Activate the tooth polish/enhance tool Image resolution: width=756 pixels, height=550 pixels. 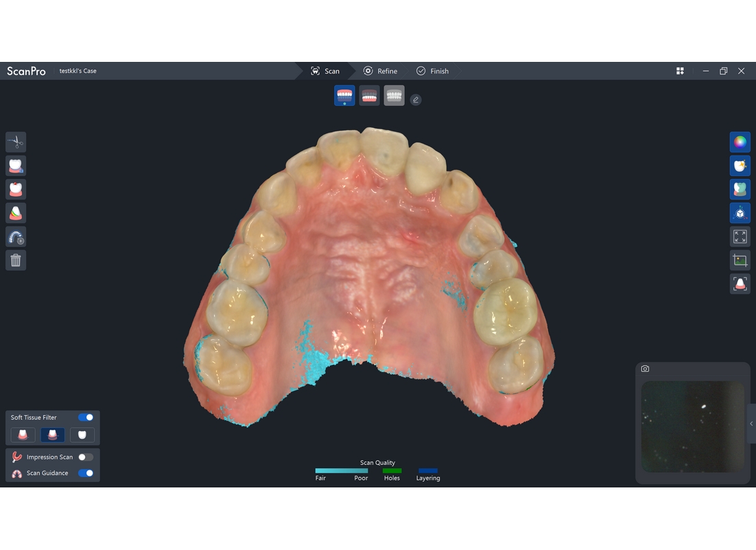(x=740, y=165)
